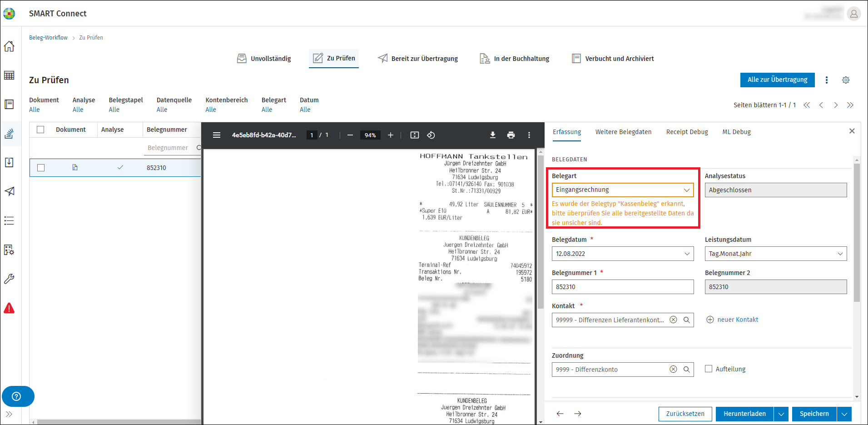Open the document book sidebar icon
Image resolution: width=868 pixels, height=425 pixels.
pos(9,104)
